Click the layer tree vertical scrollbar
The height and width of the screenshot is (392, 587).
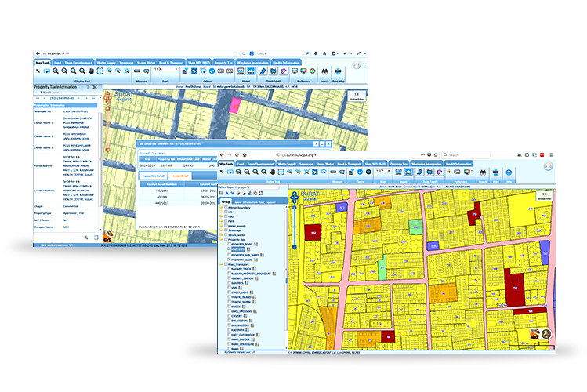[x=286, y=278]
